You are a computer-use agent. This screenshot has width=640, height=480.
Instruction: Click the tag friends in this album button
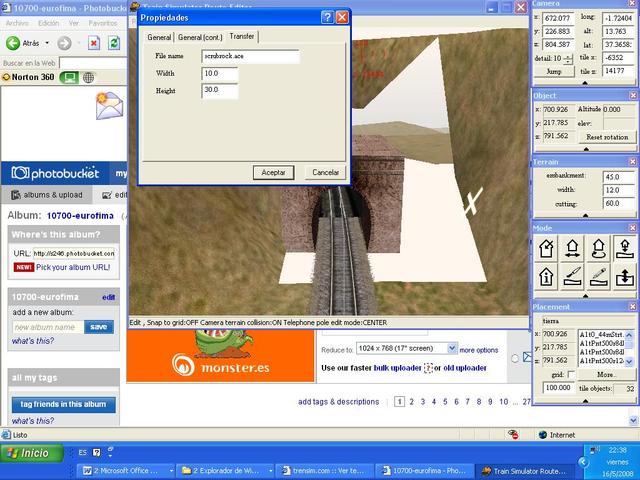[x=63, y=404]
